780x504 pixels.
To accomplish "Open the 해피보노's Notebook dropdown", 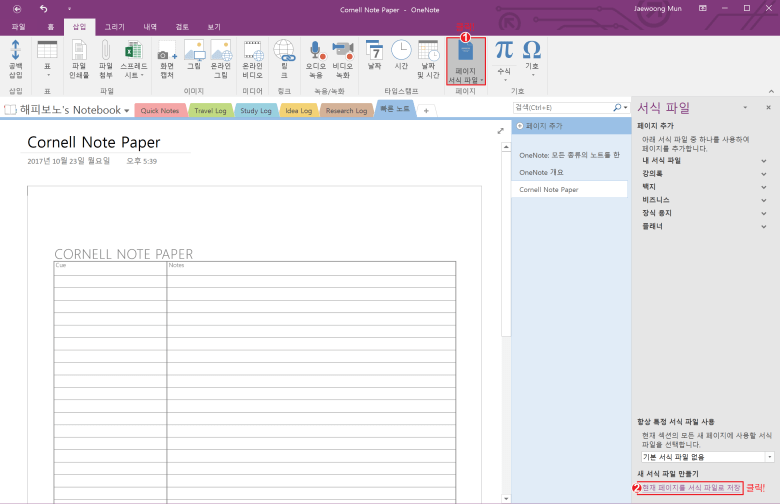I will pyautogui.click(x=126, y=110).
